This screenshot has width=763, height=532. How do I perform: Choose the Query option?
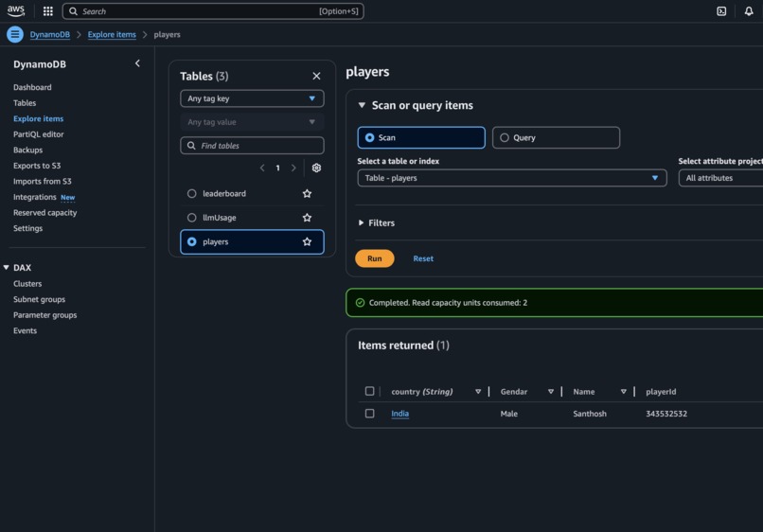[556, 138]
